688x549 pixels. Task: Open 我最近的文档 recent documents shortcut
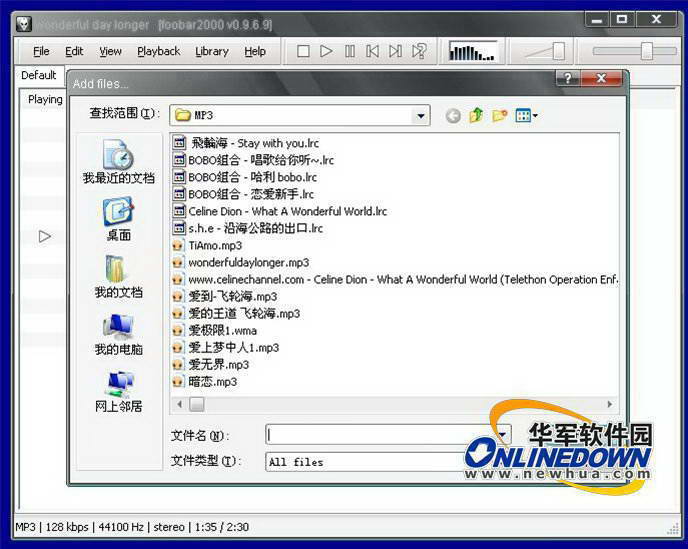(118, 161)
